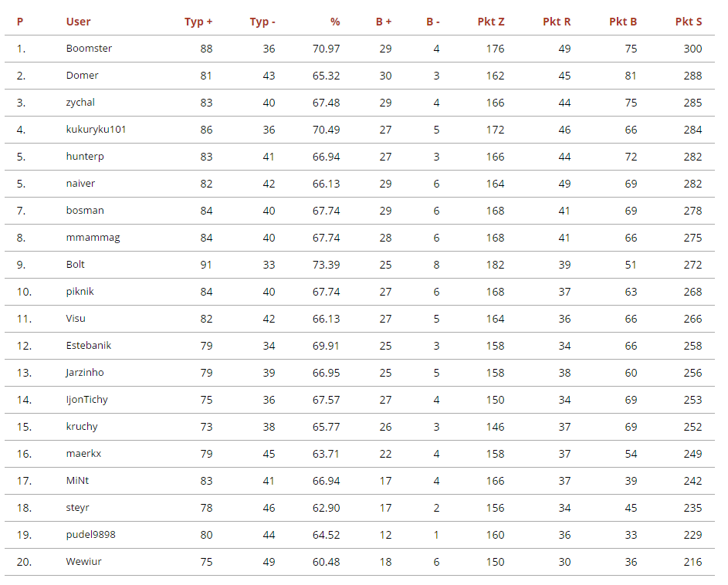Sort by B + column header
Screen dimensions: 728x585
point(384,22)
